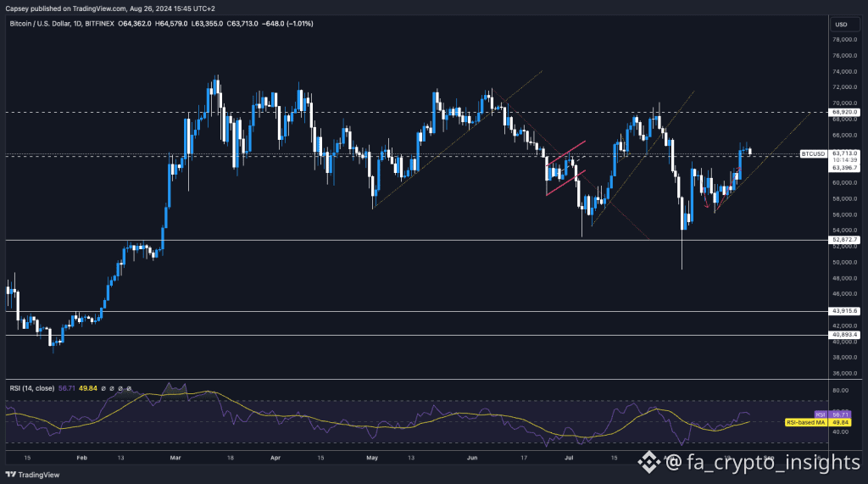Click the purple RSI value tag 56.71

coord(840,414)
